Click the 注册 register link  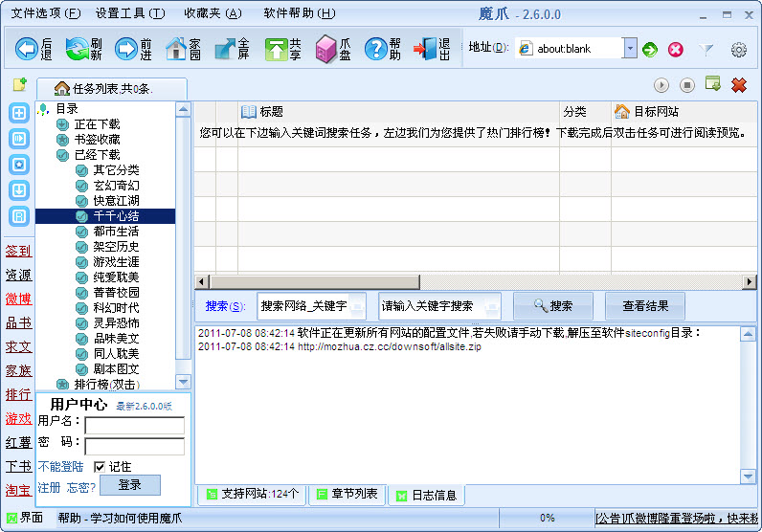click(x=49, y=487)
